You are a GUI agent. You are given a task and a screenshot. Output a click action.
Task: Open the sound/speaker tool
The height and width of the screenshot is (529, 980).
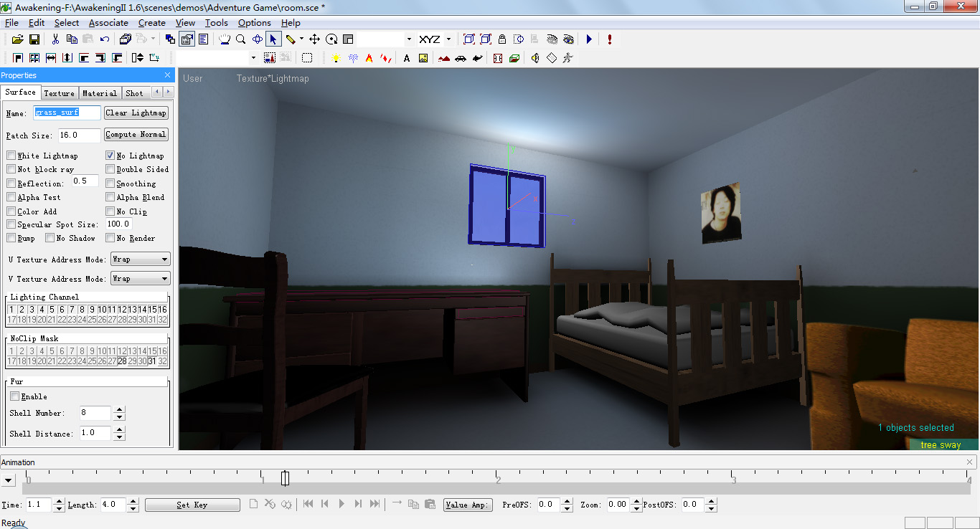pos(535,57)
